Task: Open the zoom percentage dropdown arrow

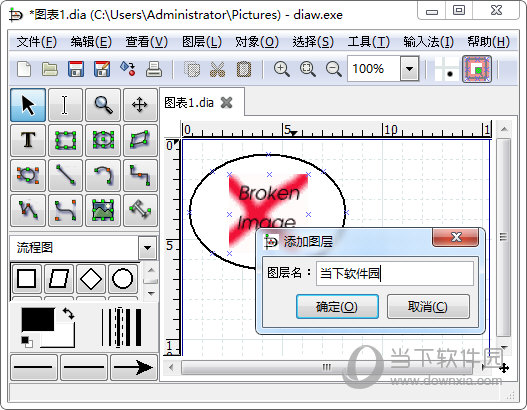Action: coord(409,69)
